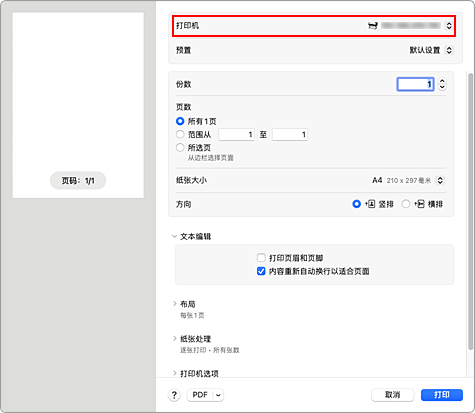The height and width of the screenshot is (413, 475).
Task: Click the printer icon in the printer row
Action: (x=373, y=25)
